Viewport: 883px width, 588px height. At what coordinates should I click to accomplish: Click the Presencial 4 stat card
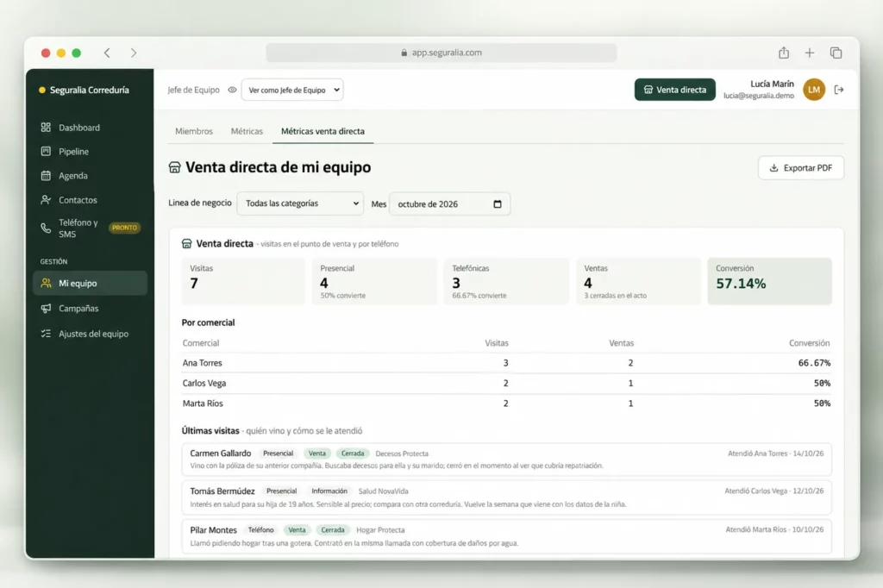pos(374,281)
